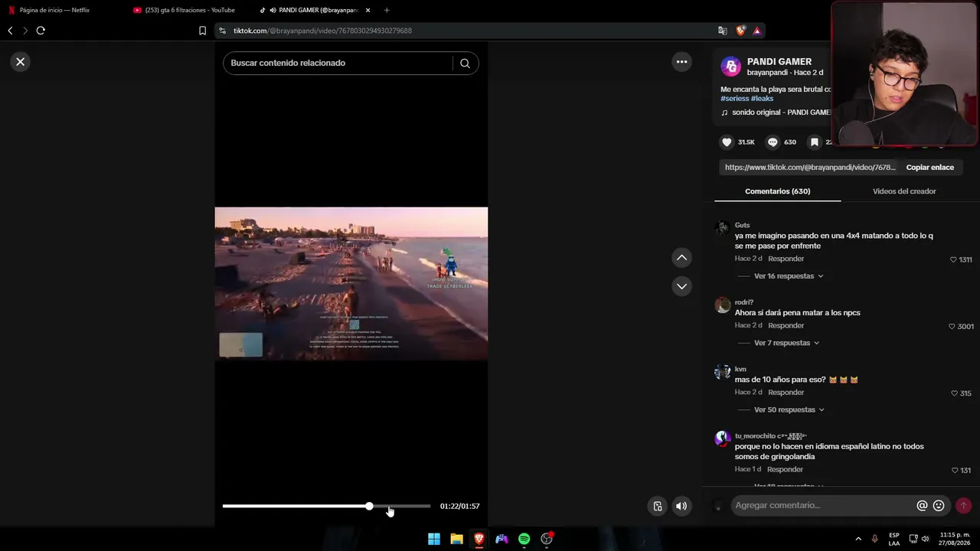Image resolution: width=980 pixels, height=551 pixels.
Task: Click the browser address bar URL
Action: (x=322, y=31)
